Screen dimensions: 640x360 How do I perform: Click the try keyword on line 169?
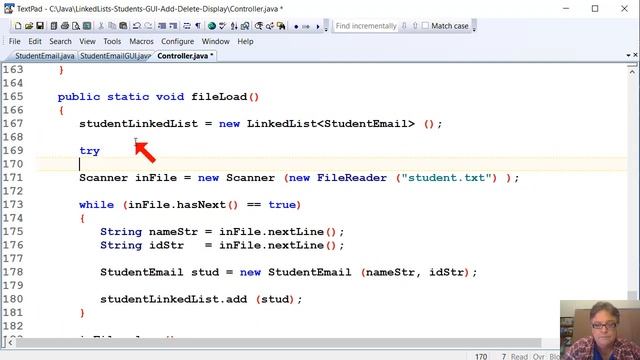point(89,151)
